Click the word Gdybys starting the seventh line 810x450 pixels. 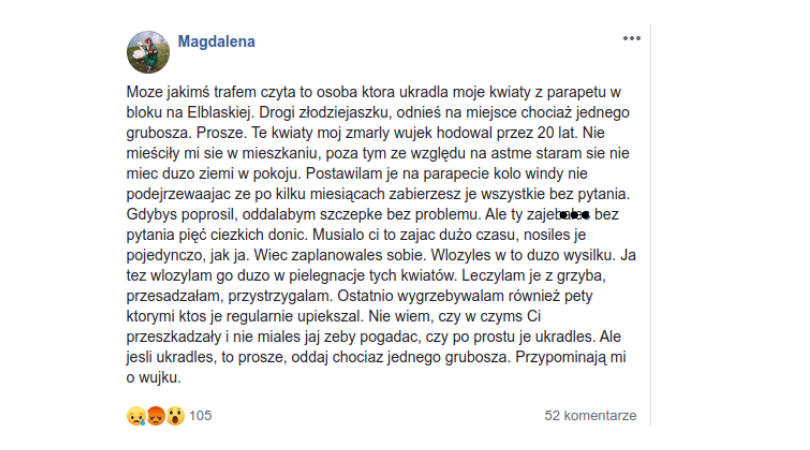[152, 214]
